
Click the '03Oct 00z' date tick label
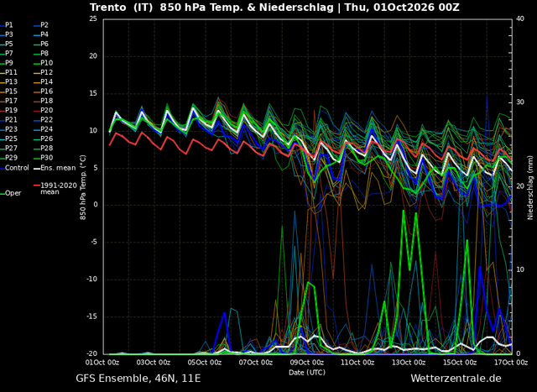(x=154, y=363)
